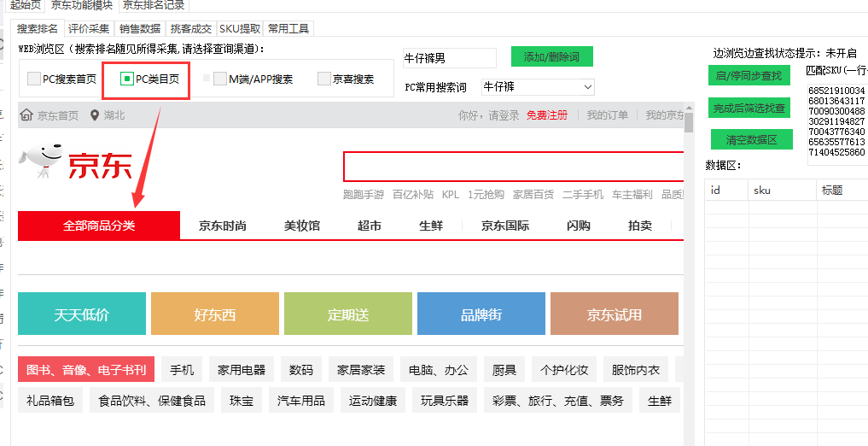Select the 汽车用品 category
This screenshot has width=868, height=446.
(301, 401)
